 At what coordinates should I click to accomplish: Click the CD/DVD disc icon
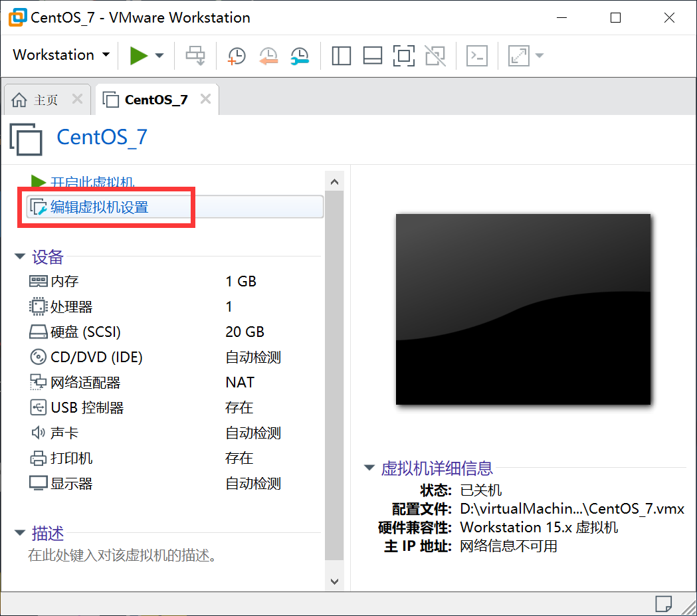tap(39, 357)
